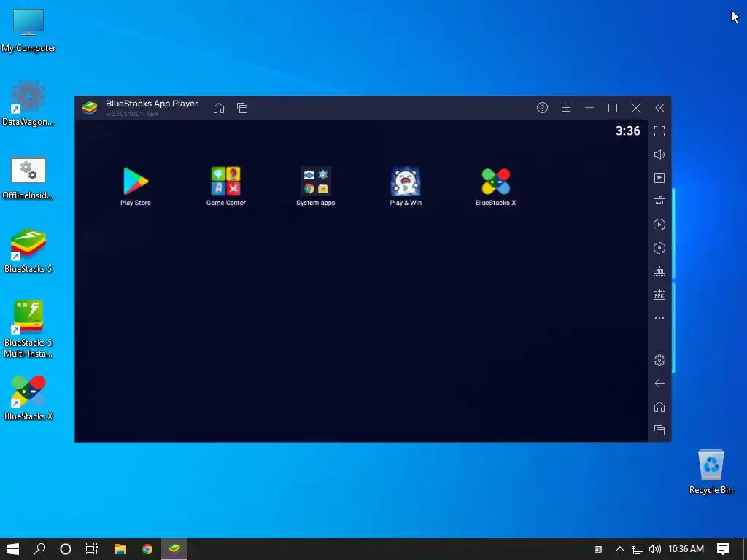This screenshot has height=560, width=747.
Task: Open taskbar search magnifier
Action: click(x=39, y=549)
